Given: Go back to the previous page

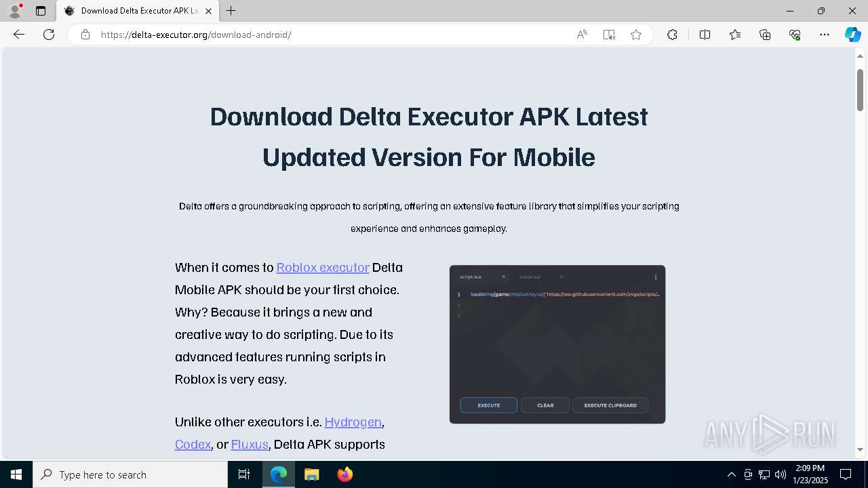Looking at the screenshot, I should click(19, 35).
